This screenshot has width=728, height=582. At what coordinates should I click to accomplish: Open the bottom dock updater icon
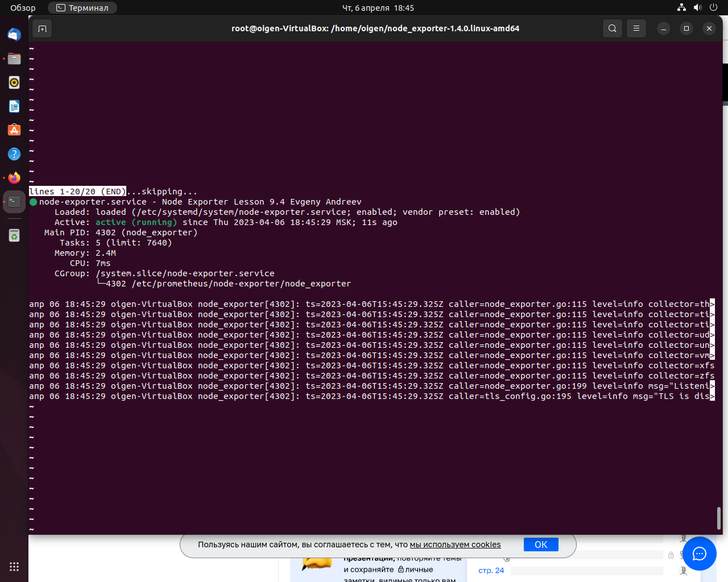pos(14,235)
